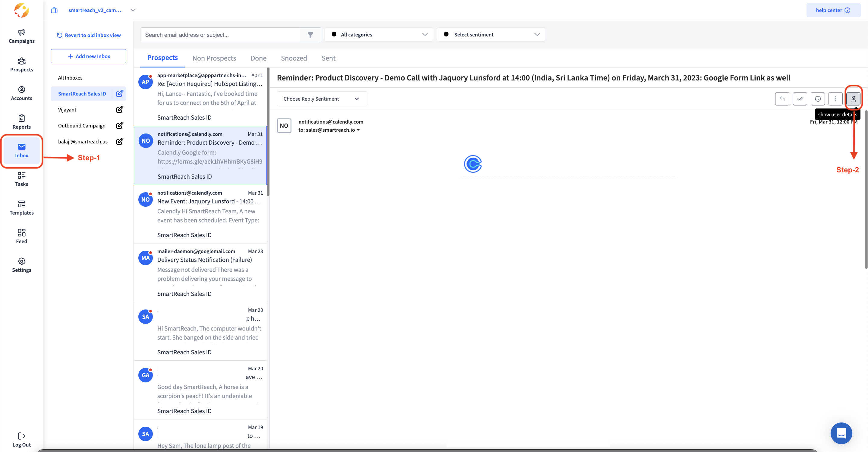The height and width of the screenshot is (452, 868).
Task: Edit the Vijayant inbox via pencil icon
Action: [120, 109]
